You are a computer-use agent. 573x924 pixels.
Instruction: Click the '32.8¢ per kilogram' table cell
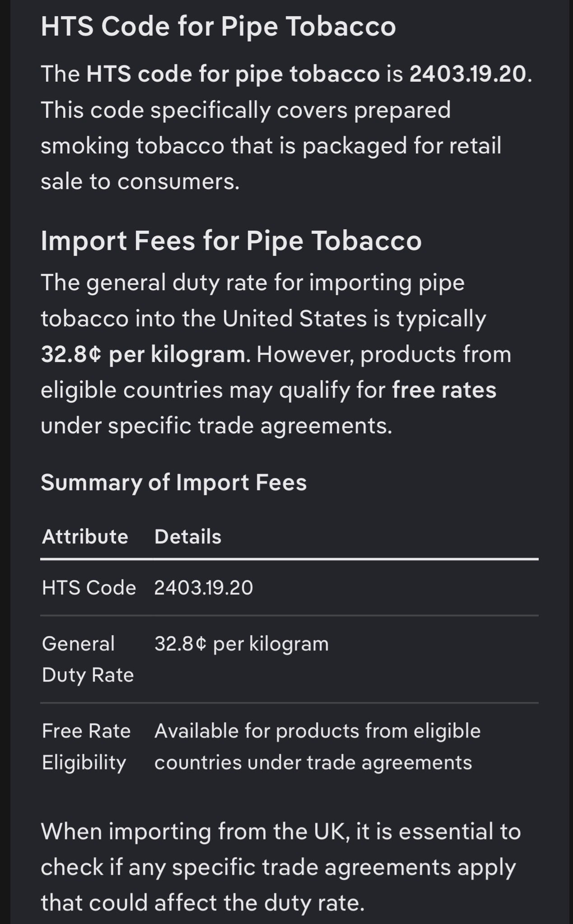point(242,644)
